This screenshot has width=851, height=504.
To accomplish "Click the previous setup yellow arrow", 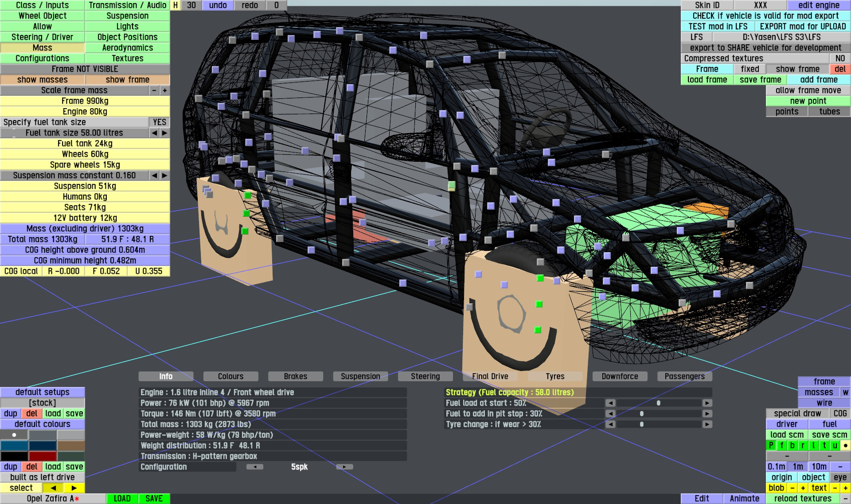I will tap(53, 488).
